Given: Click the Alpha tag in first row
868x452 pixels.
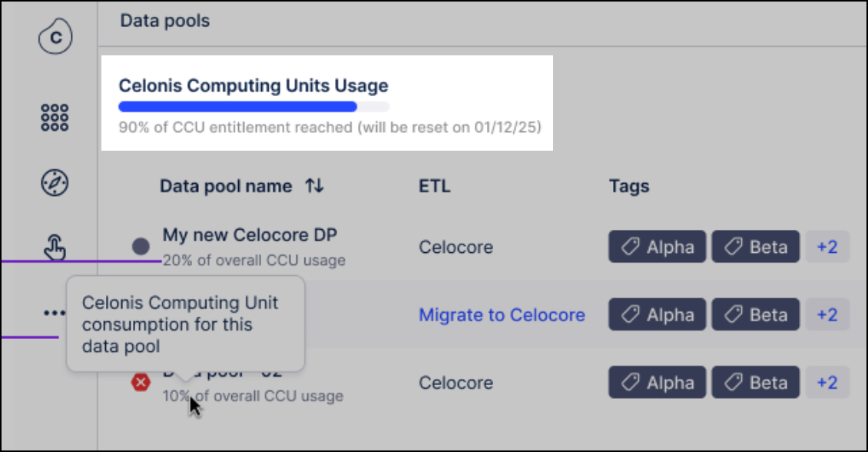Looking at the screenshot, I should coord(657,247).
